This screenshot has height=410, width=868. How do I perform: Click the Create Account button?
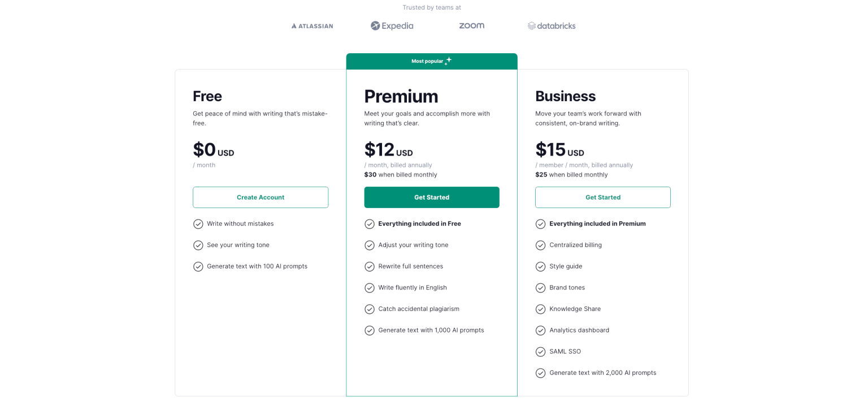(x=261, y=197)
